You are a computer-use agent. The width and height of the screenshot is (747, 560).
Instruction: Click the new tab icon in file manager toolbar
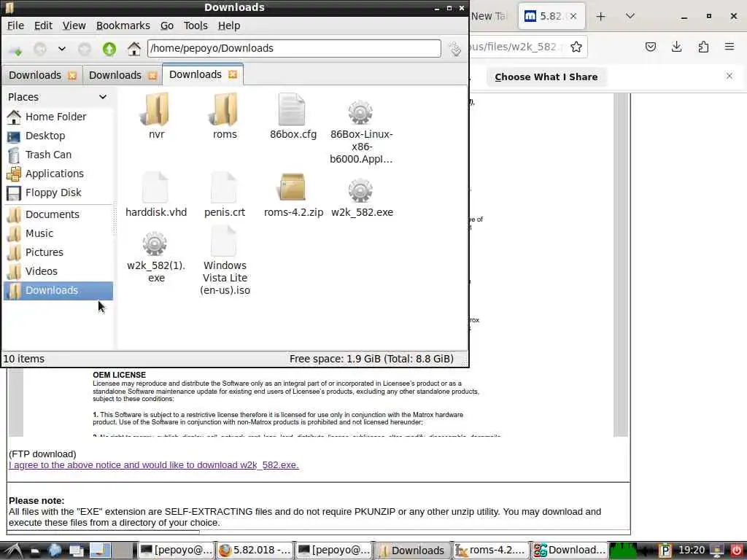click(x=15, y=49)
